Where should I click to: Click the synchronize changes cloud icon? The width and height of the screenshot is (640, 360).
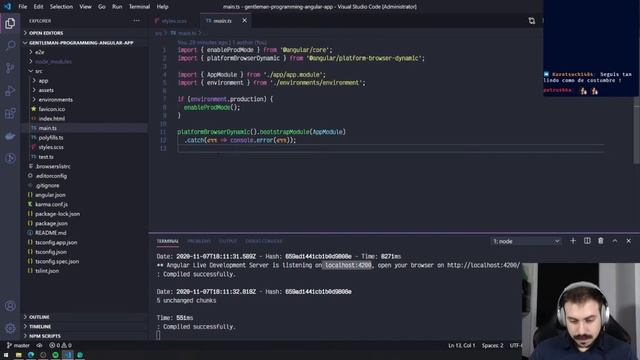pos(39,345)
